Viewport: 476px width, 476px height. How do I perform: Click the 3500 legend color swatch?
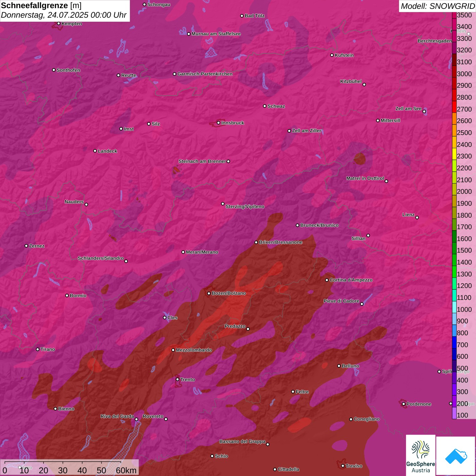pos(454,15)
